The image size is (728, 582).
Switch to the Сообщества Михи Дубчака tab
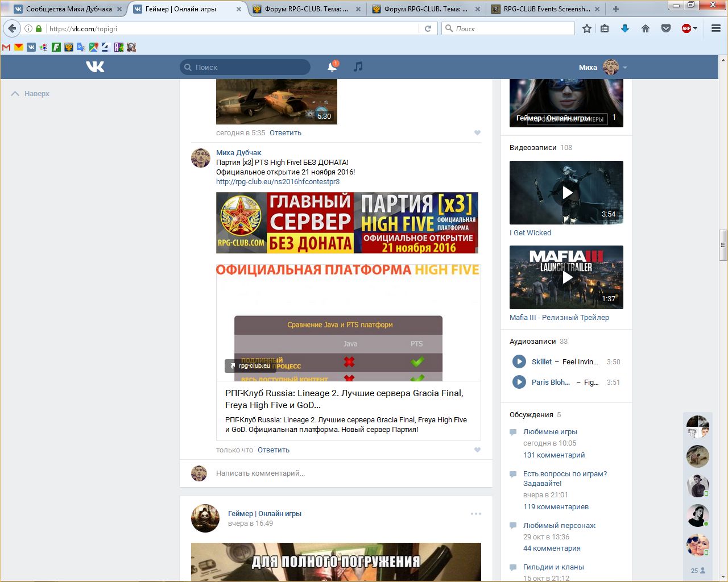[x=68, y=9]
